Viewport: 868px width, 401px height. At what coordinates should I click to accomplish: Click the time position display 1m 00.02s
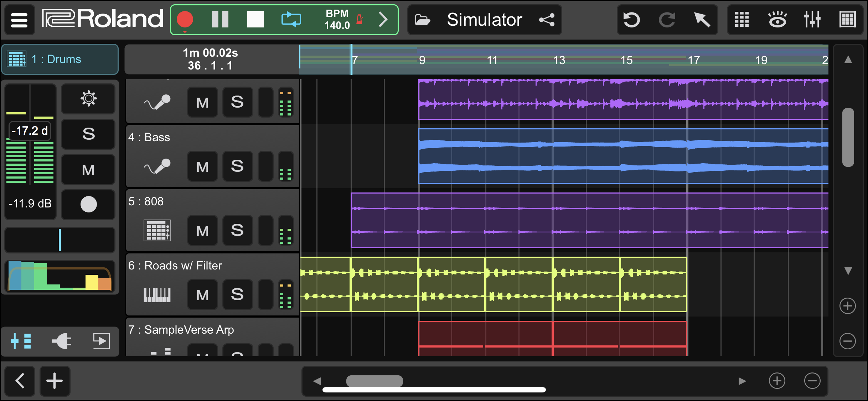tap(211, 53)
